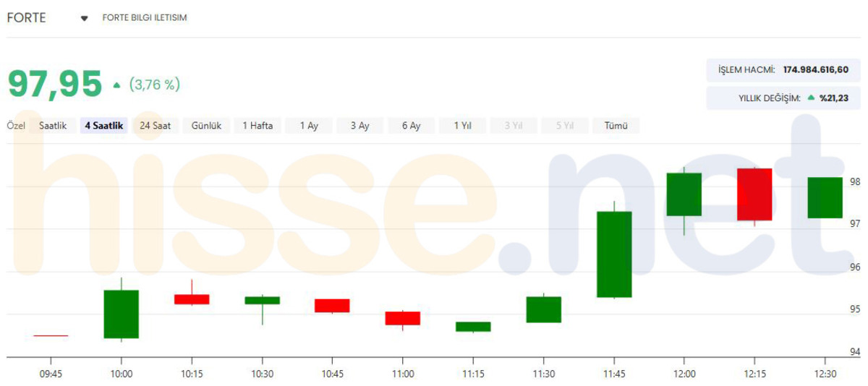The width and height of the screenshot is (868, 386).
Task: Click the red 10:45 candlestick
Action: click(x=332, y=306)
